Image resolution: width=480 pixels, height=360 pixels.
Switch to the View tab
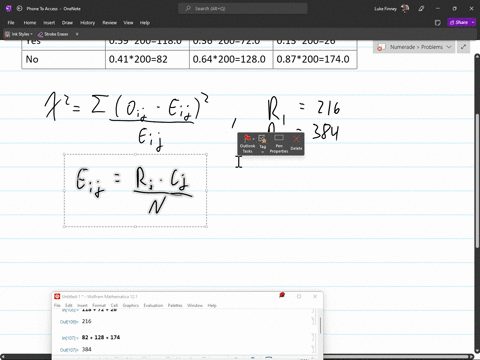128,23
